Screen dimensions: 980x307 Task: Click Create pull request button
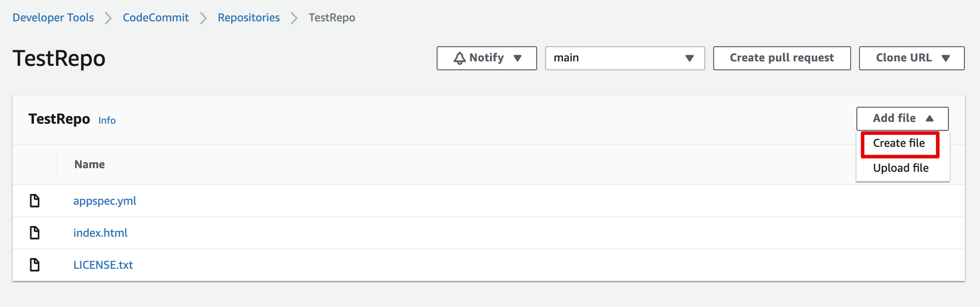pyautogui.click(x=782, y=58)
